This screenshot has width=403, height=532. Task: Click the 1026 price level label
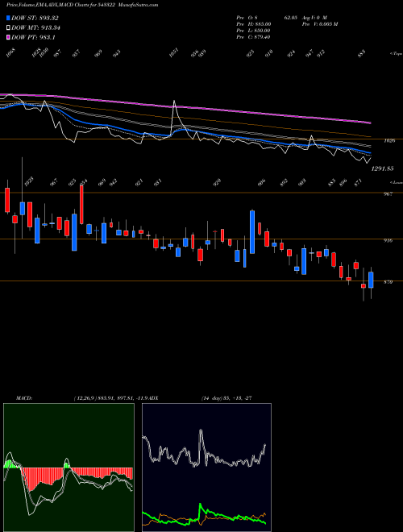click(x=389, y=140)
